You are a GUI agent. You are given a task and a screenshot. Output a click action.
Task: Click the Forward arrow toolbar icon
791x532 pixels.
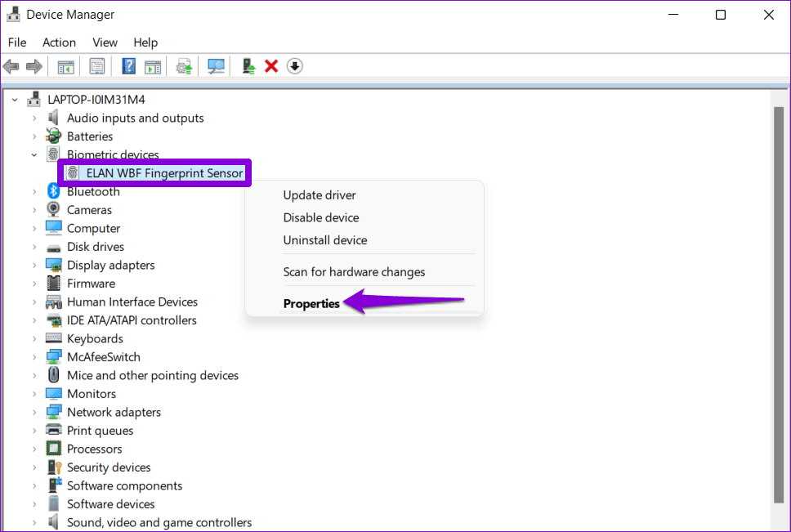(x=34, y=66)
